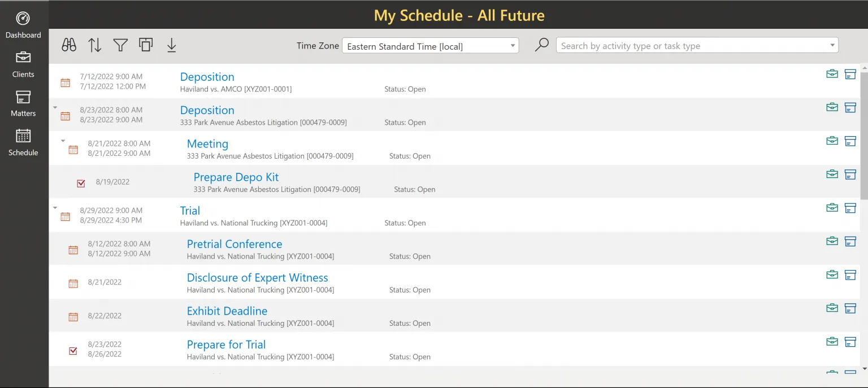
Task: Click calendar icon beside Pretrial Conference
Action: point(73,250)
